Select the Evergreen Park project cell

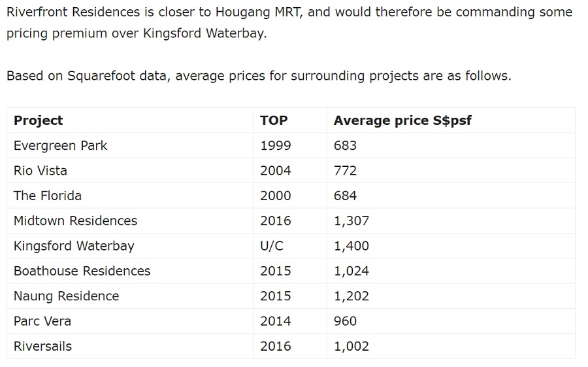coord(61,145)
